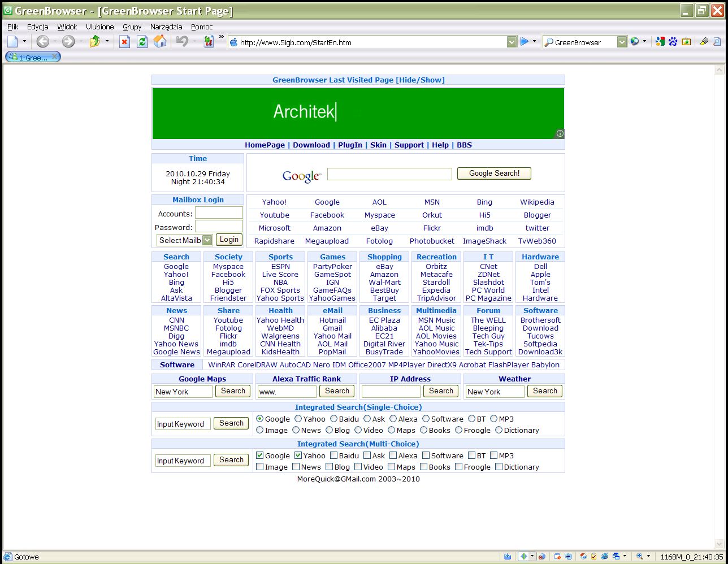
Task: Open the Narzędzia menu
Action: tap(166, 27)
